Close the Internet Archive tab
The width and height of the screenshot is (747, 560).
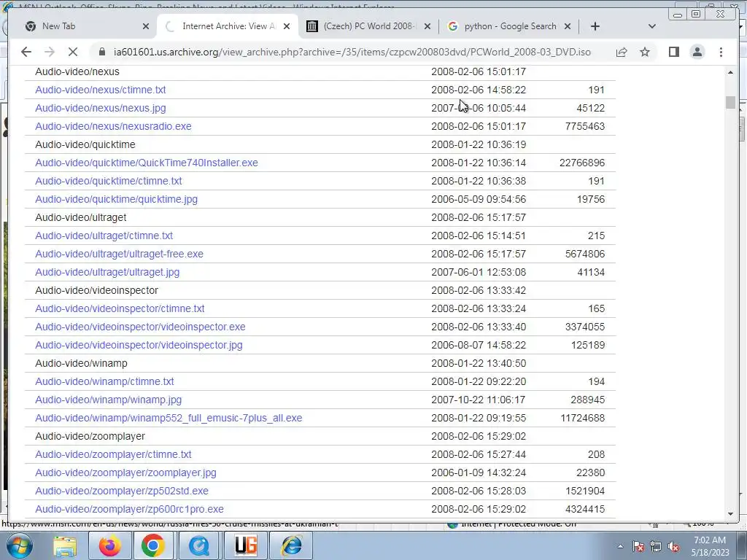286,26
